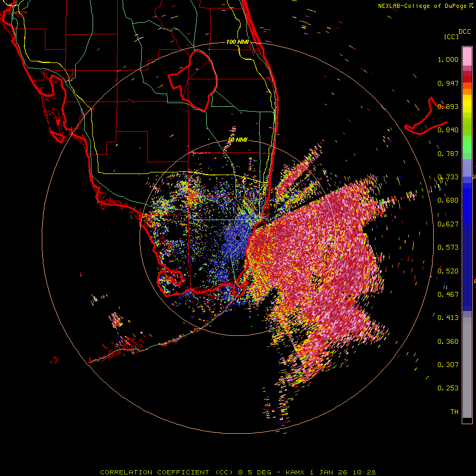
Task: Select the 0.627 scale value
Action: 448,224
